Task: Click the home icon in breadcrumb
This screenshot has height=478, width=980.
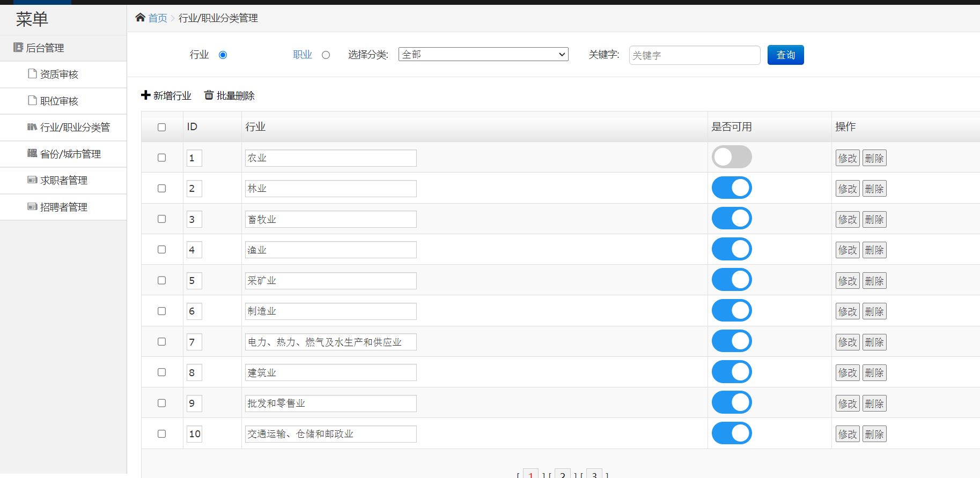Action: [140, 18]
